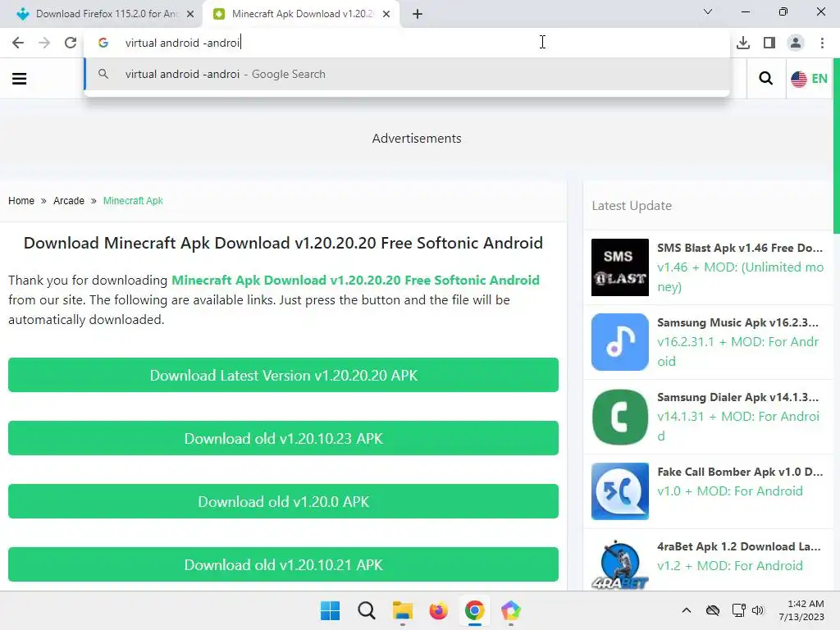This screenshot has width=840, height=630.
Task: Click Download old v1.20.10.21 APK
Action: coord(283,564)
